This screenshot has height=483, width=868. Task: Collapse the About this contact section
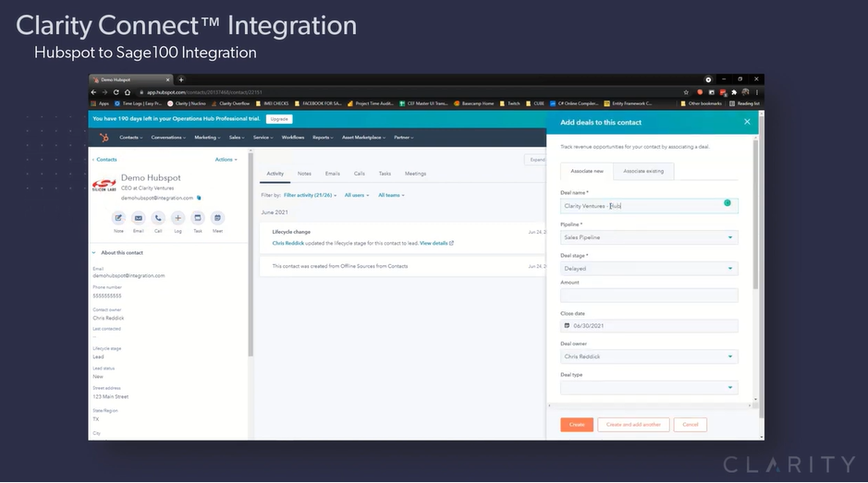[x=93, y=253]
